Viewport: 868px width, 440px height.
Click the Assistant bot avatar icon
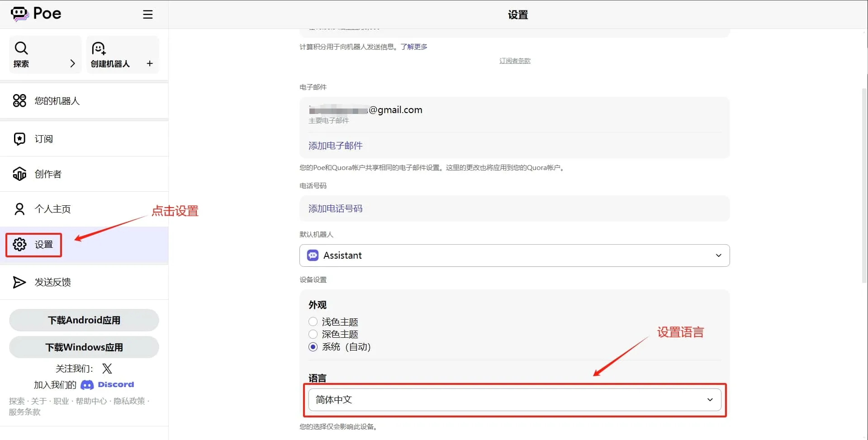tap(313, 255)
